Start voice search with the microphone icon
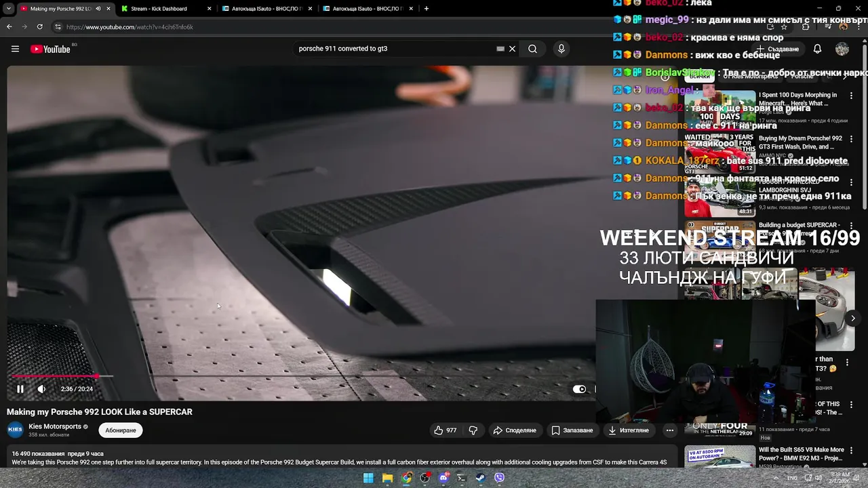The image size is (868, 488). coord(561,49)
